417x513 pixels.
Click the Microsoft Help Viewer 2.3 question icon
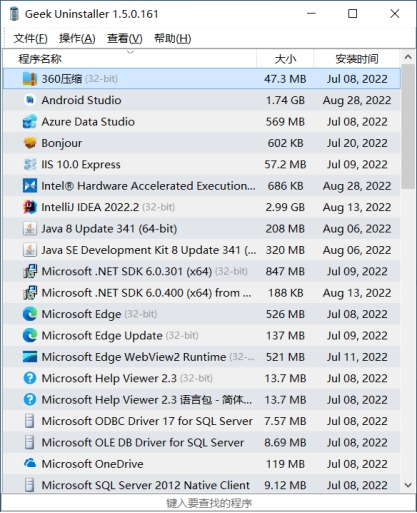pyautogui.click(x=30, y=378)
